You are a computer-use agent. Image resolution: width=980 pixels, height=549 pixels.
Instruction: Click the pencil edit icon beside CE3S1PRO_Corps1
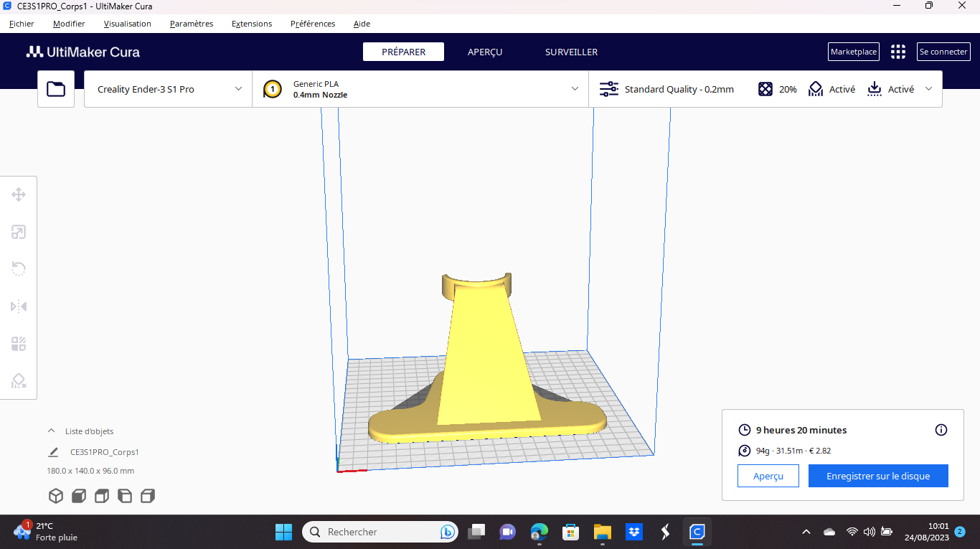53,452
